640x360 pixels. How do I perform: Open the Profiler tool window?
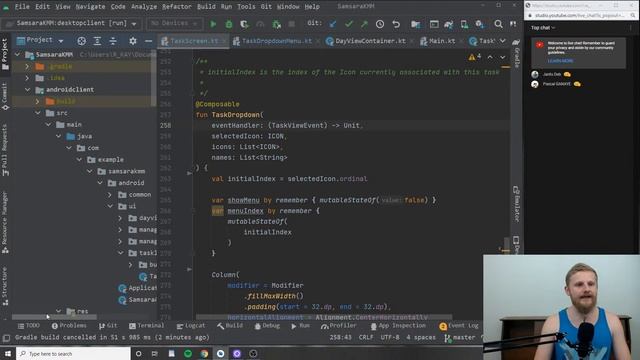(x=338, y=326)
